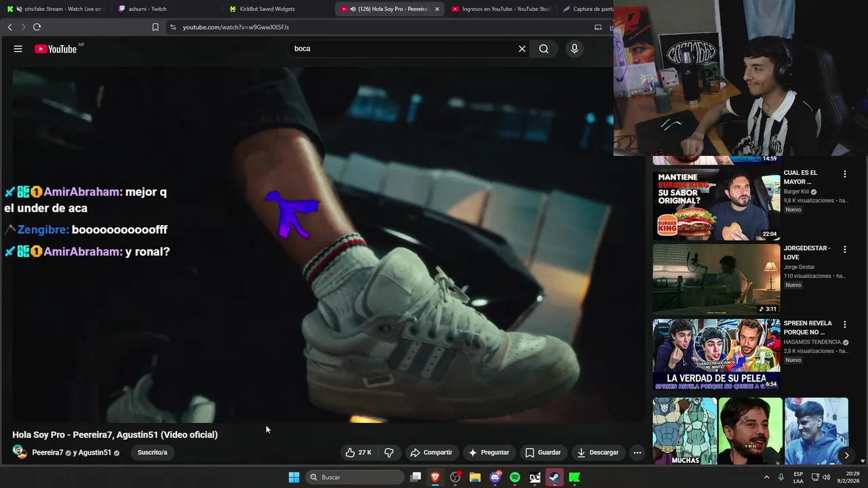The image size is (868, 488).
Task: Click the Jorge Destar channel name
Action: point(800,267)
